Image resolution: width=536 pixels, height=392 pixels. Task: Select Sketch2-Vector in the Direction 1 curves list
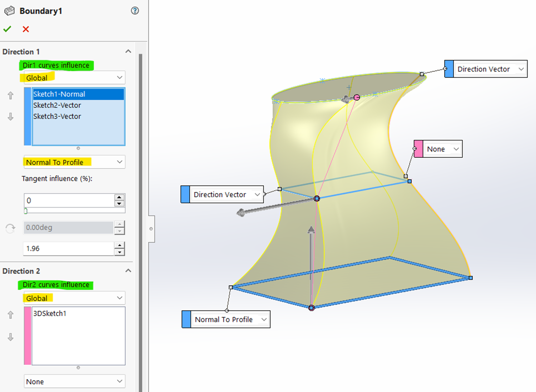tap(57, 105)
